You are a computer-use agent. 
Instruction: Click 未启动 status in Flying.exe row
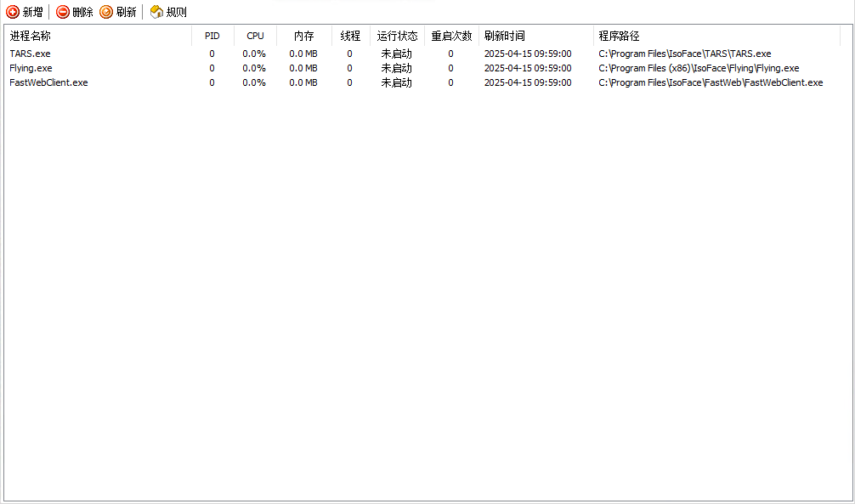pyautogui.click(x=396, y=68)
